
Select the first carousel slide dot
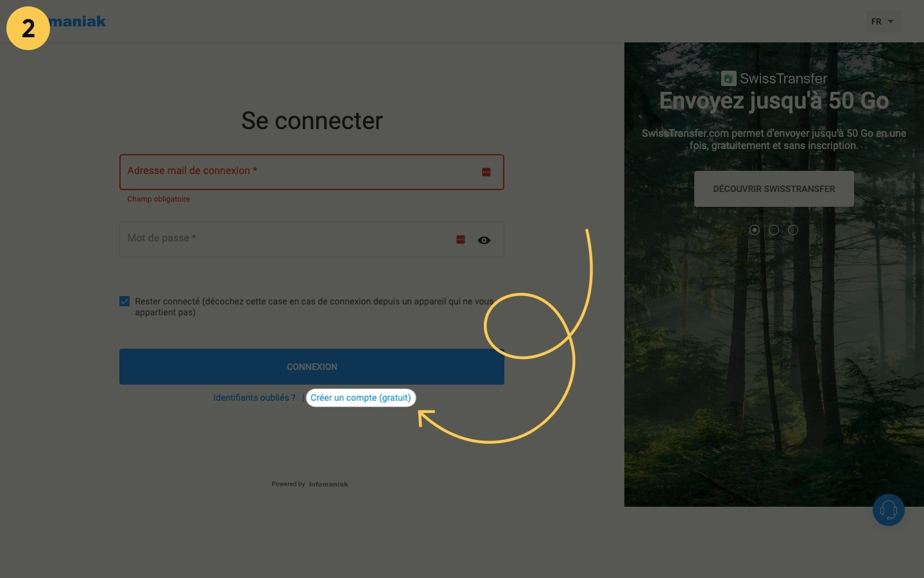[755, 230]
